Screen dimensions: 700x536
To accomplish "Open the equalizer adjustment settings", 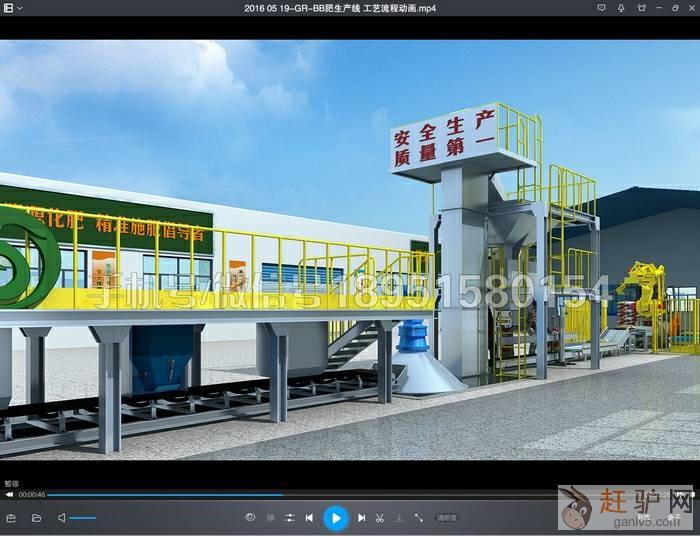I will (289, 518).
